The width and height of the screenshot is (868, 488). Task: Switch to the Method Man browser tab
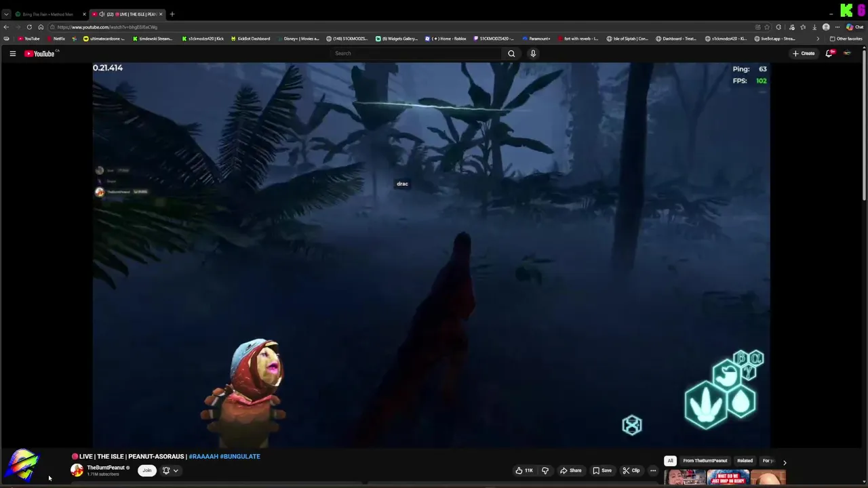49,14
